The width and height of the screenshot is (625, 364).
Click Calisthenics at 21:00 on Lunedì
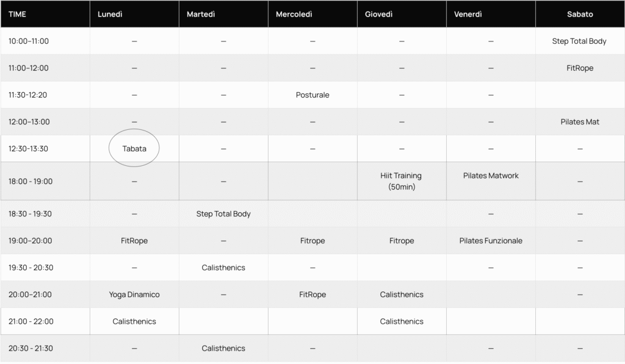pyautogui.click(x=134, y=321)
